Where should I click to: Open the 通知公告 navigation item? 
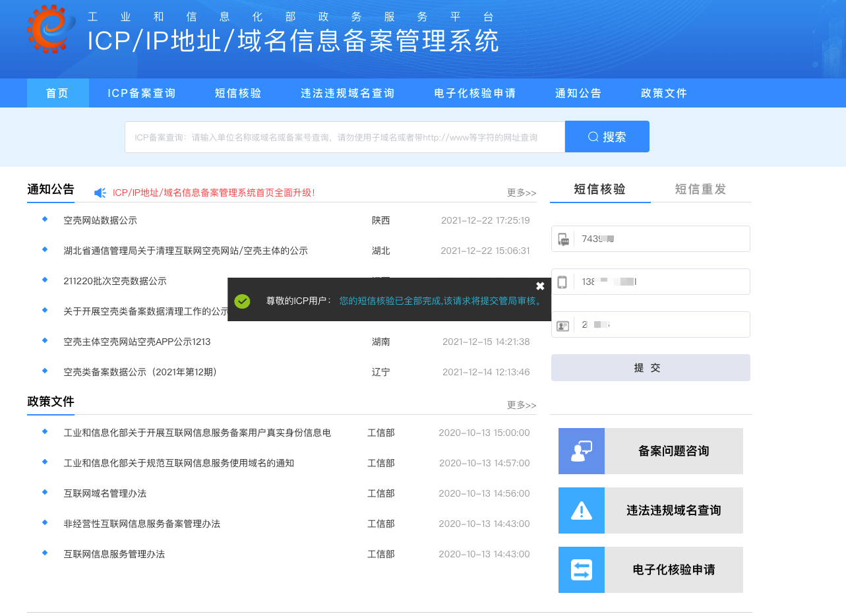(579, 93)
